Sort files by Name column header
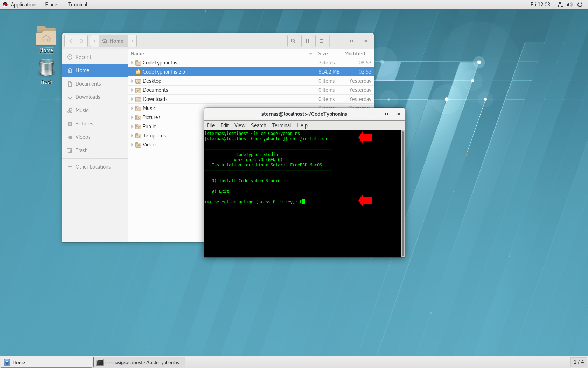This screenshot has width=588, height=368. (222, 54)
